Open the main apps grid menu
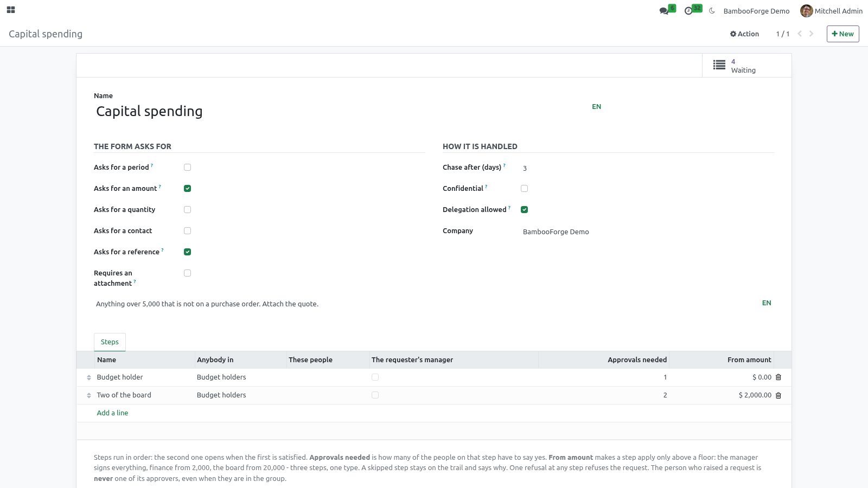Viewport: 868px width, 488px height. [11, 10]
